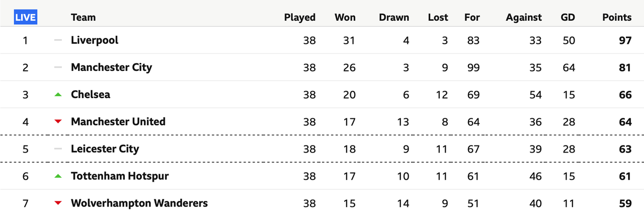Select Leicester City in the table
This screenshot has width=644, height=215.
tap(105, 149)
